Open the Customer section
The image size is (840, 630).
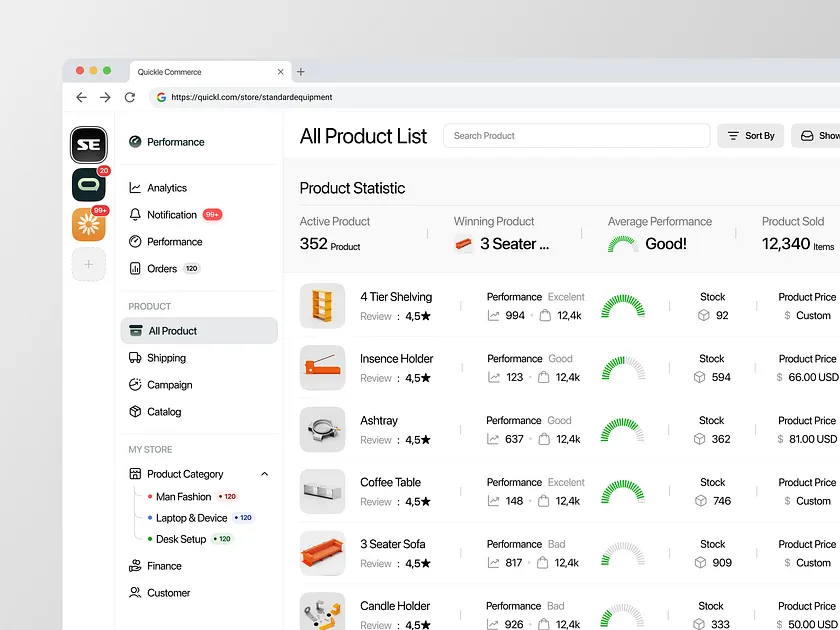pyautogui.click(x=165, y=592)
